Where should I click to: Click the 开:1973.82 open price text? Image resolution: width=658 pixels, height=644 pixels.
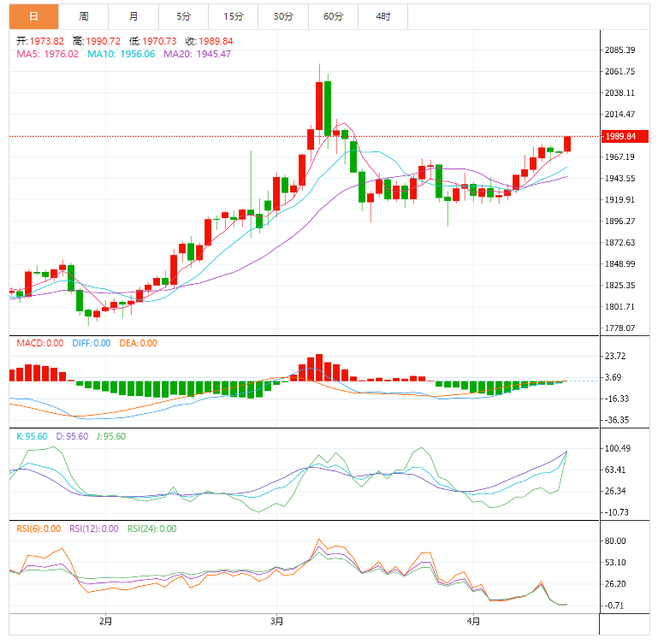point(40,41)
